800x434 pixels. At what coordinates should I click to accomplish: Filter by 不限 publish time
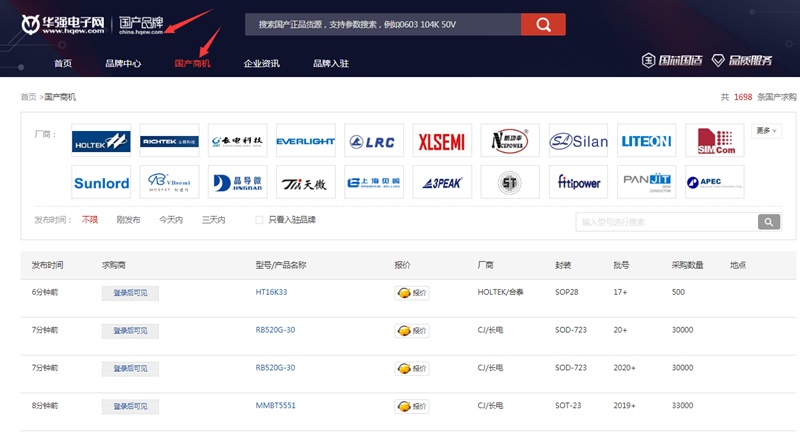tap(90, 220)
